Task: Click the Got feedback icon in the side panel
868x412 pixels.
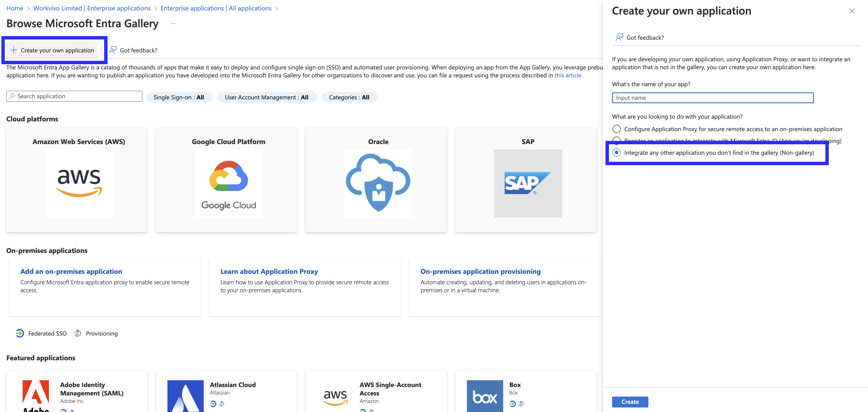Action: pos(619,37)
